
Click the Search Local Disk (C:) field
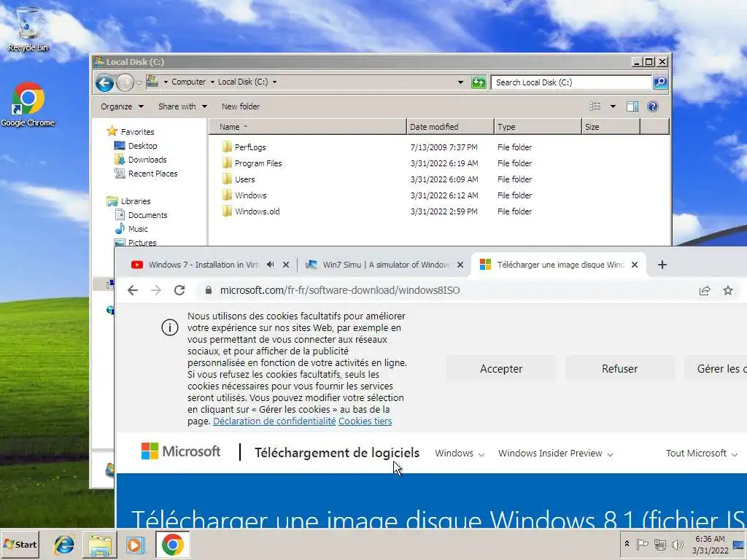[x=571, y=82]
